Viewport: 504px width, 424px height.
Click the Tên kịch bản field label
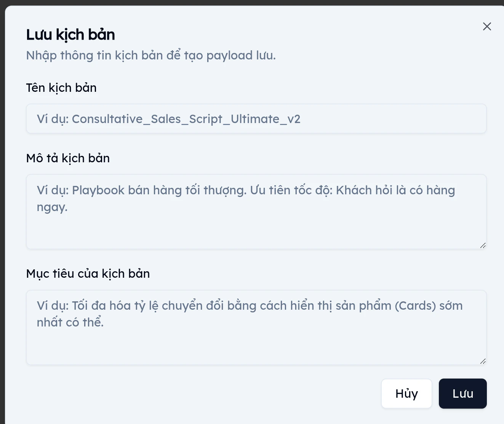[x=61, y=88]
